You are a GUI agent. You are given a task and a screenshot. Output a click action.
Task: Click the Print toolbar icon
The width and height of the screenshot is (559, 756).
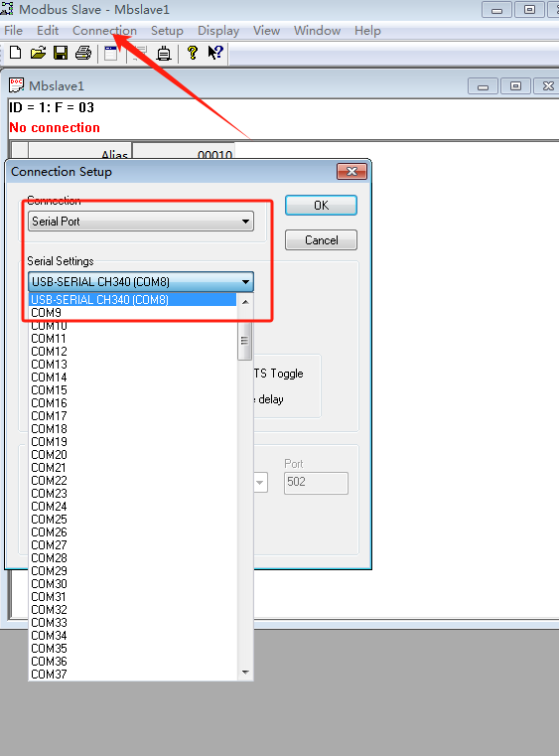click(x=83, y=53)
